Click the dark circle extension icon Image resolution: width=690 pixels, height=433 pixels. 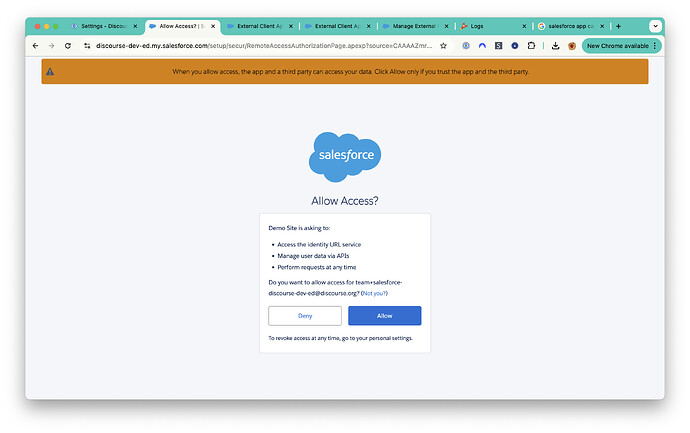pyautogui.click(x=515, y=46)
